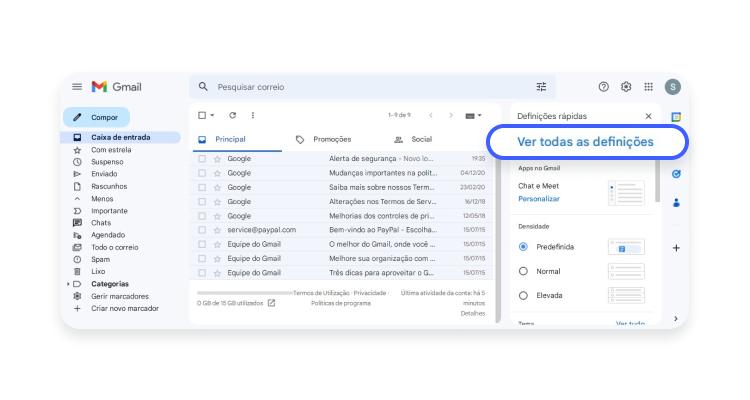Open Agendado folder

point(108,235)
